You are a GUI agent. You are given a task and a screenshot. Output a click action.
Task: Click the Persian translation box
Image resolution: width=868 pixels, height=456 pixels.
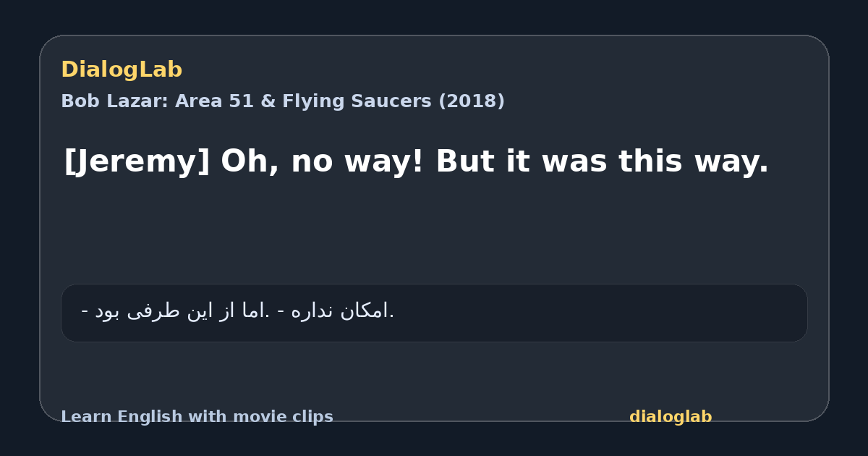(434, 313)
